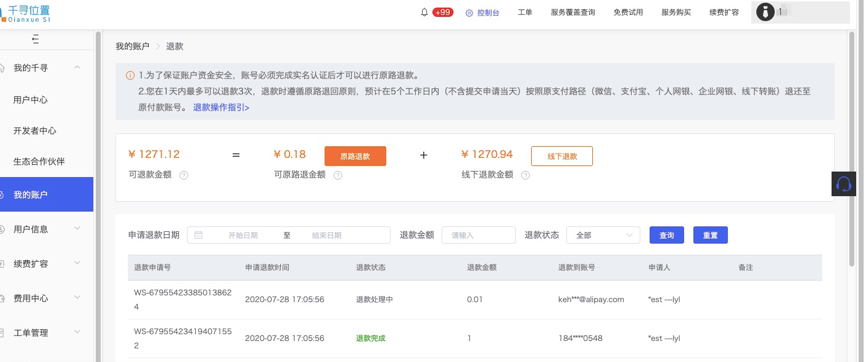
Task: Click the page vertical scrollbar
Action: (852, 149)
